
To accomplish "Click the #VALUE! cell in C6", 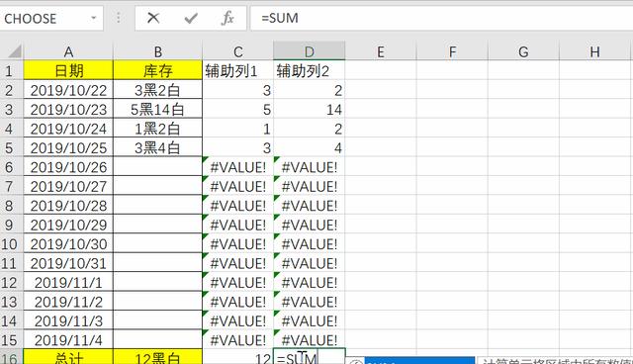I will (238, 167).
